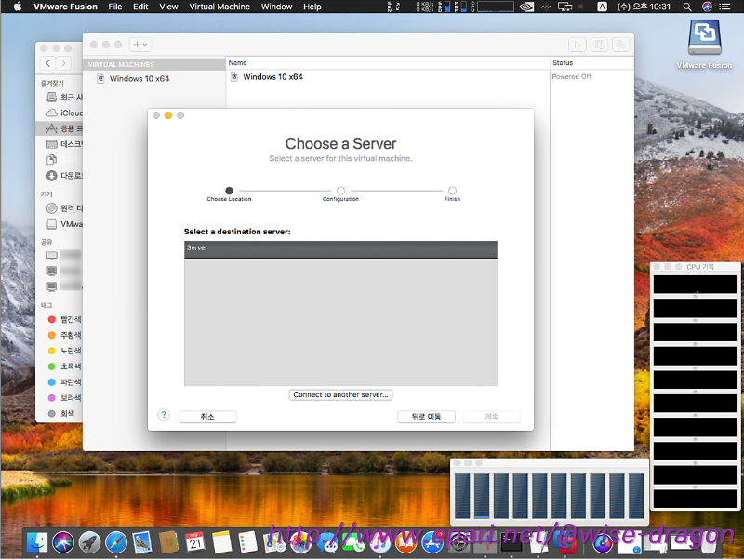The height and width of the screenshot is (560, 744).
Task: Open Launchpad rocket in the Dock
Action: pos(89,543)
